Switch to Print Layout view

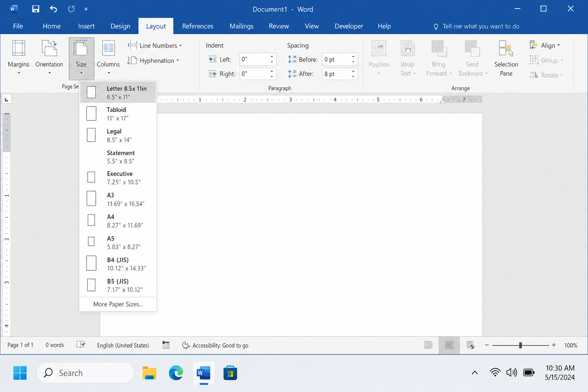(449, 345)
